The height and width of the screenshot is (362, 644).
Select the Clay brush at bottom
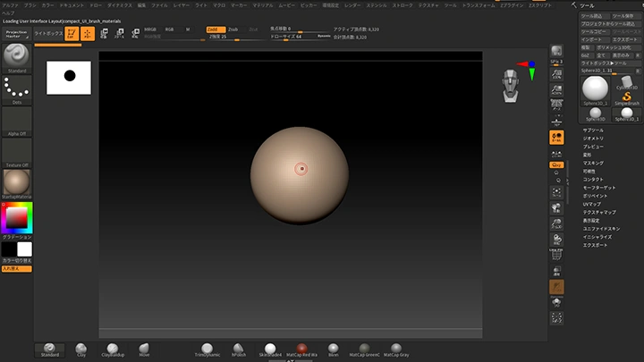(x=81, y=350)
